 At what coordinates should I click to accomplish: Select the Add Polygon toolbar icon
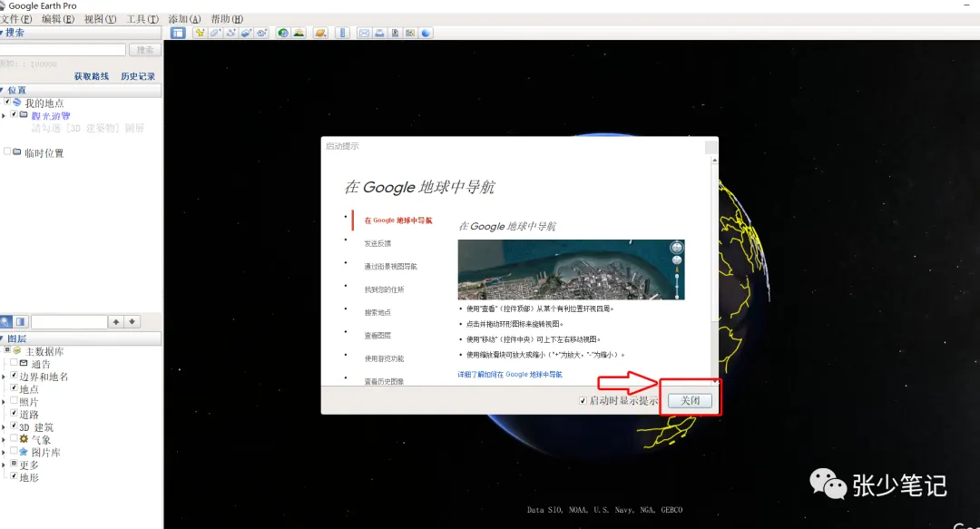coord(216,34)
